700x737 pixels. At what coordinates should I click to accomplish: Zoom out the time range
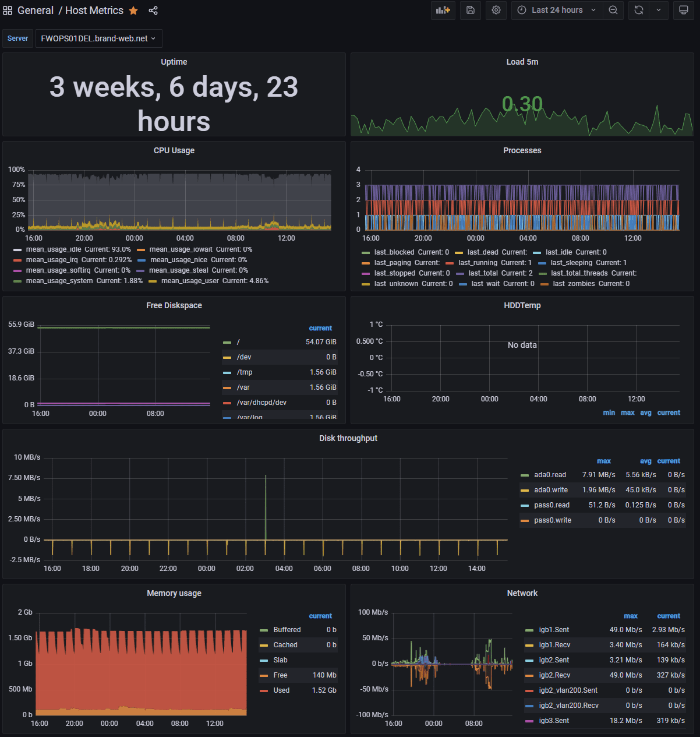tap(613, 10)
